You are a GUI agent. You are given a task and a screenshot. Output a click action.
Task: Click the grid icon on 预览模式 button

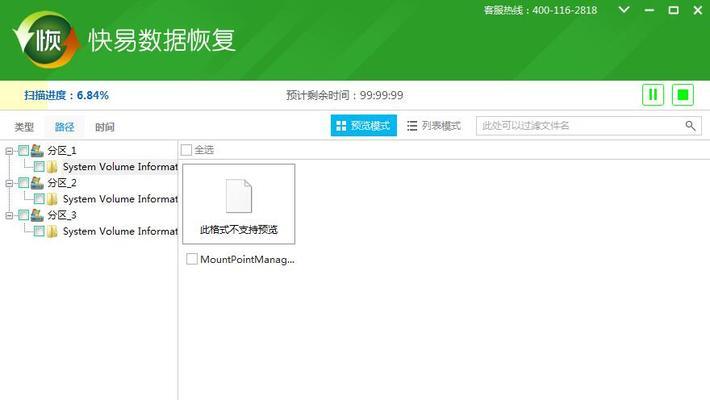click(x=341, y=125)
